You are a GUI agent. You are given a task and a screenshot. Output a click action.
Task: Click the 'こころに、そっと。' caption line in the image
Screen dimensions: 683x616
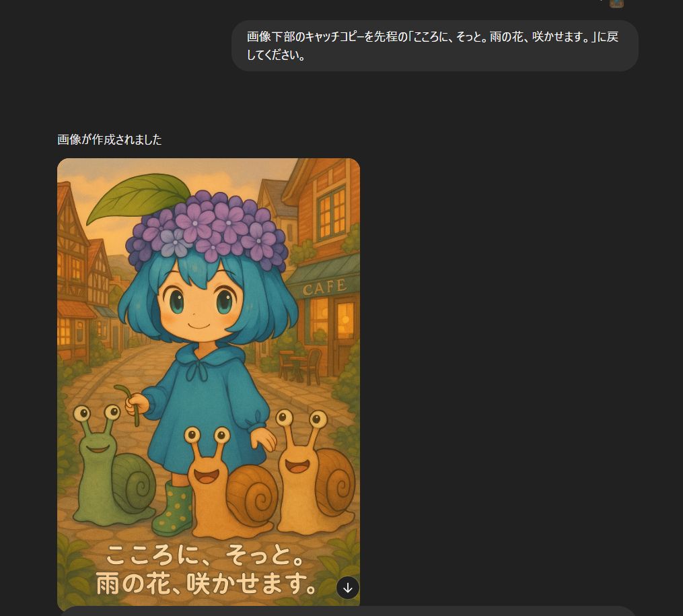coord(205,555)
